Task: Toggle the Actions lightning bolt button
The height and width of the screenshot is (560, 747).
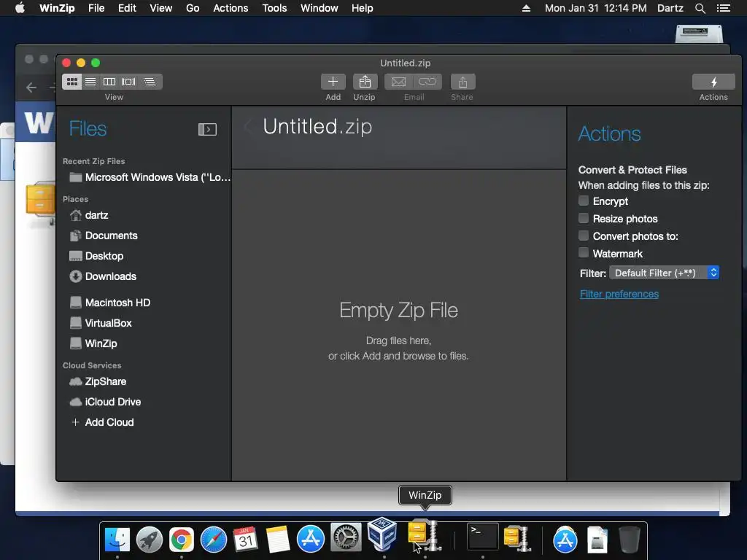Action: [x=713, y=82]
